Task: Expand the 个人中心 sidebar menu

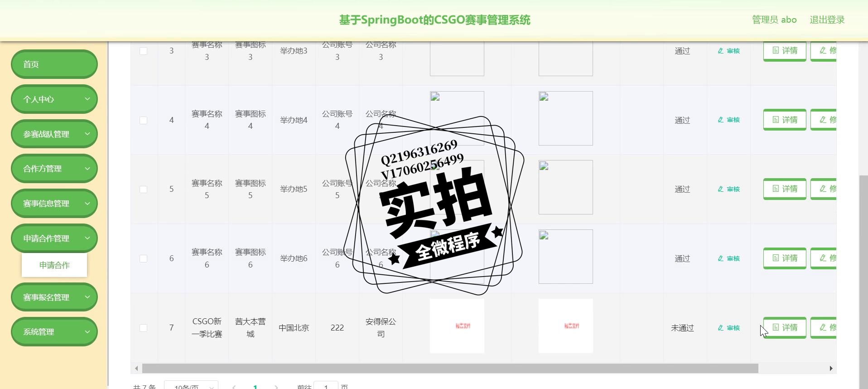Action: (x=54, y=99)
